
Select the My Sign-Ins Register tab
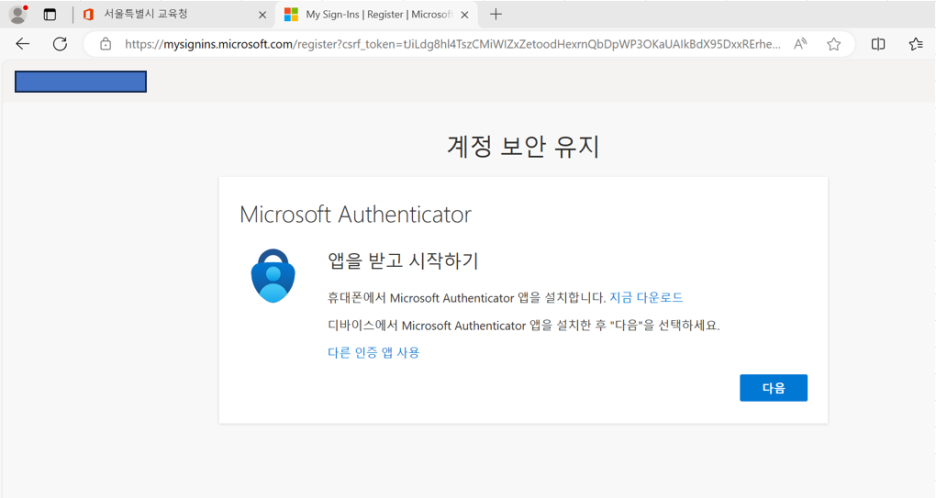point(376,14)
